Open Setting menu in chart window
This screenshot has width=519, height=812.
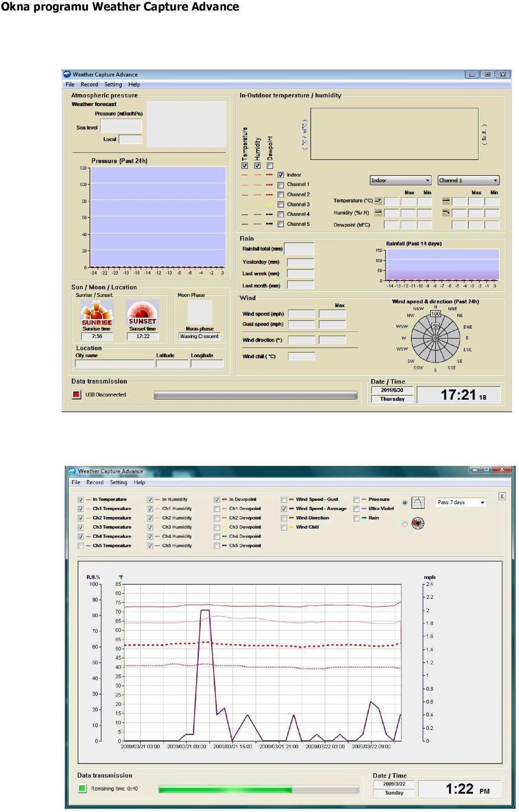coord(119,482)
